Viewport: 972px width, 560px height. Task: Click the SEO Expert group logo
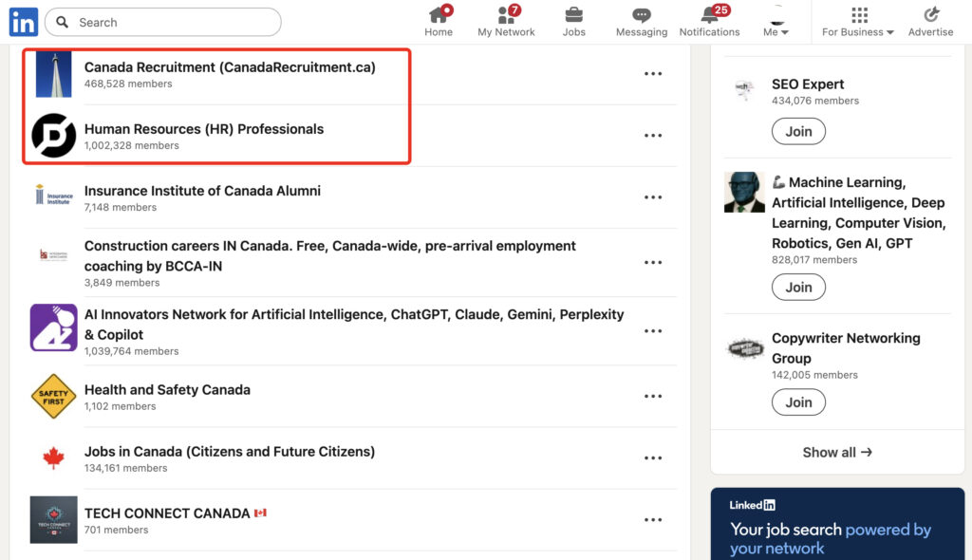744,90
